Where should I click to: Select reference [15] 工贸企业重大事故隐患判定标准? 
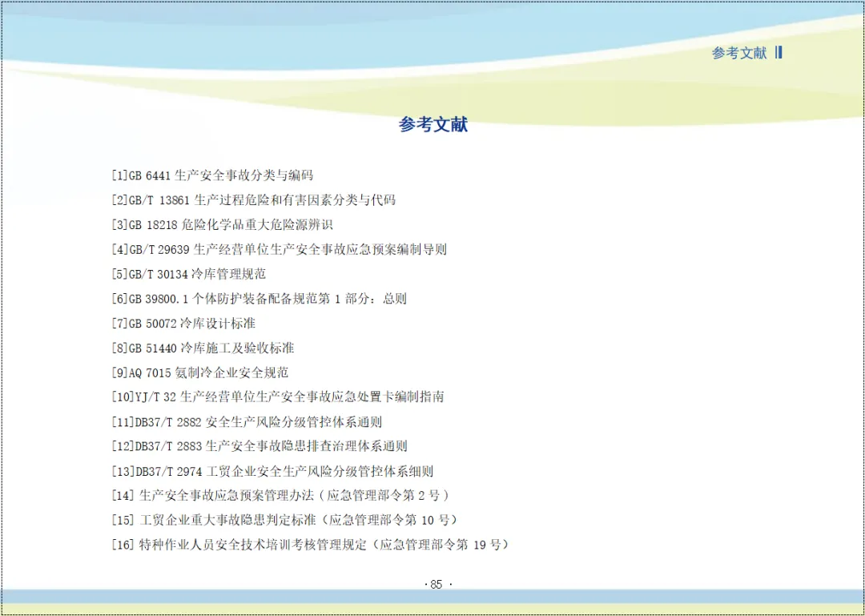[x=284, y=520]
